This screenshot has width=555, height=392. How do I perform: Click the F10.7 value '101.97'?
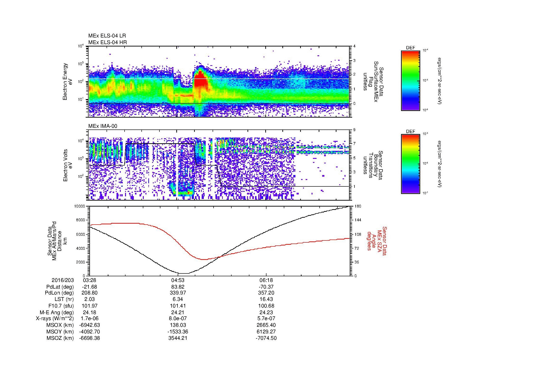pos(90,306)
